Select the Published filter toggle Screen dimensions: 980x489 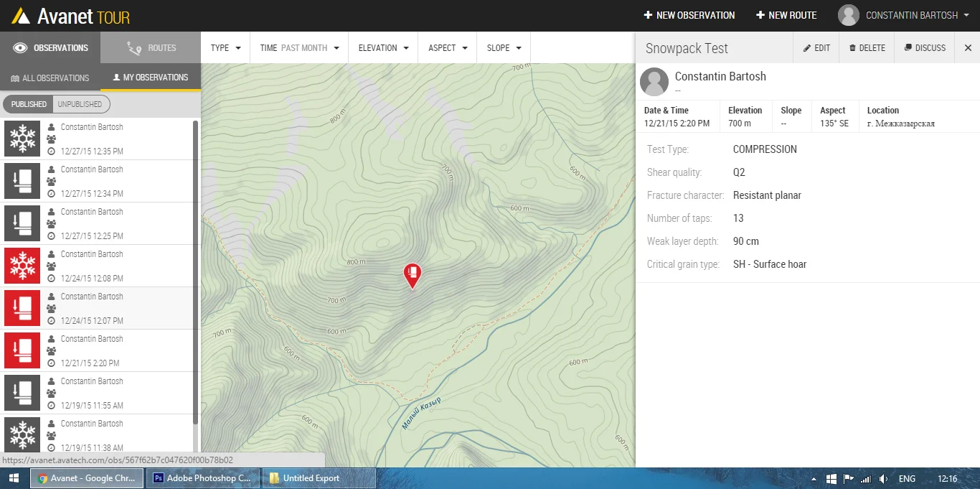pos(29,104)
